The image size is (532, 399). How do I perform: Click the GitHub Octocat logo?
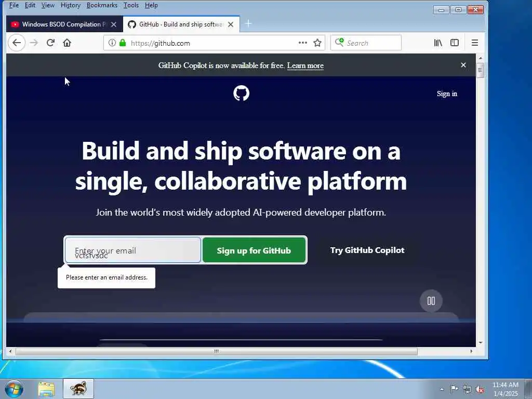241,94
